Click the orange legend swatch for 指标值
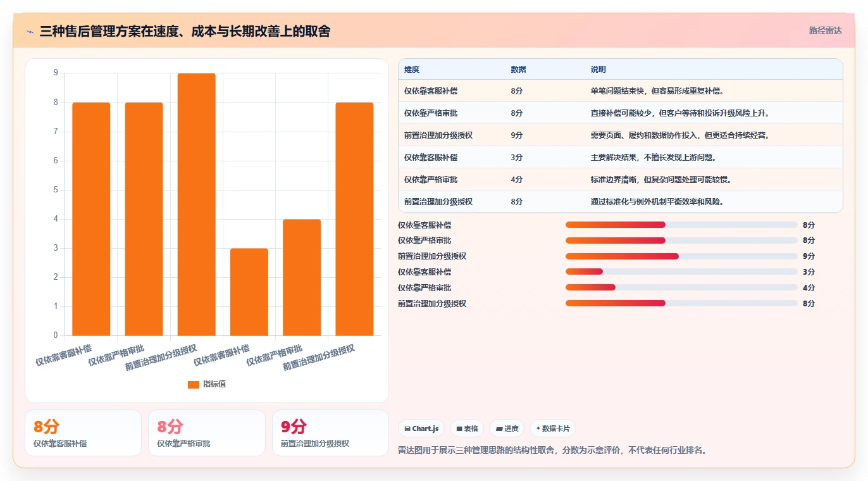The height and width of the screenshot is (481, 868). pyautogui.click(x=194, y=384)
